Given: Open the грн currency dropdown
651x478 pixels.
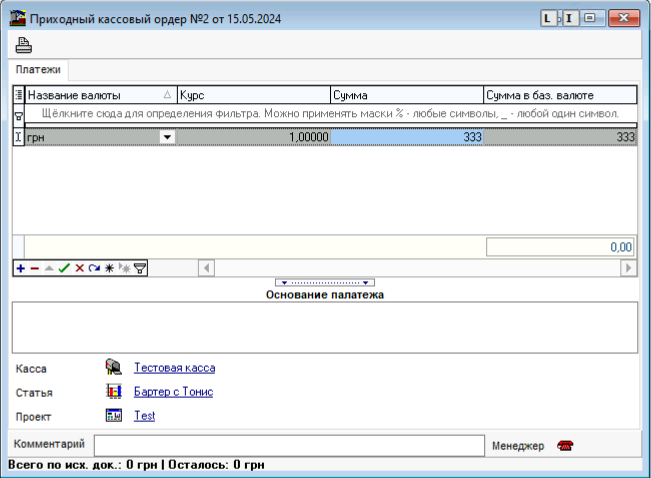Looking at the screenshot, I should point(167,138).
